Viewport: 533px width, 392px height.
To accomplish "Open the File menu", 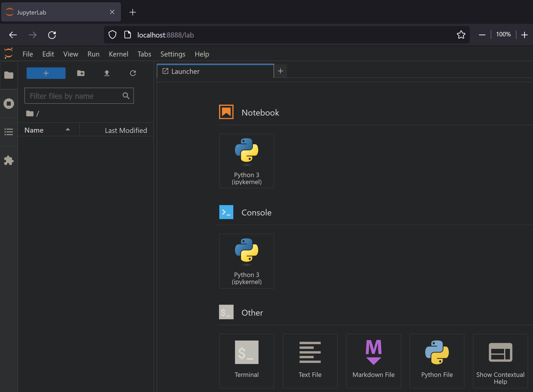I will pyautogui.click(x=28, y=54).
